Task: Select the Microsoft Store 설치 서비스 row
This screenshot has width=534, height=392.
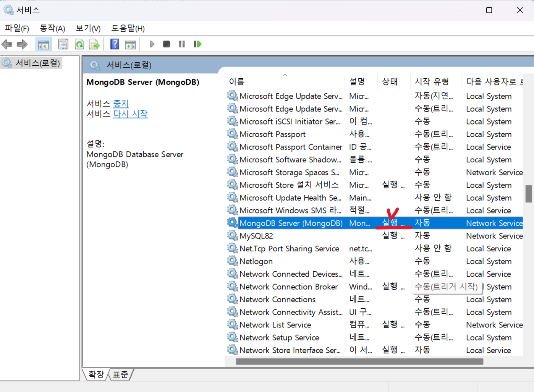Action: click(x=375, y=185)
